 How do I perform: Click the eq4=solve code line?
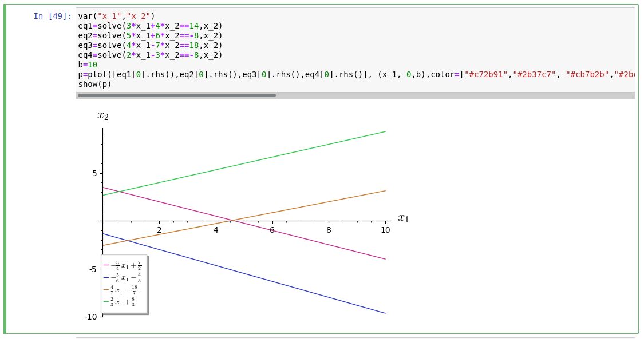pos(150,55)
